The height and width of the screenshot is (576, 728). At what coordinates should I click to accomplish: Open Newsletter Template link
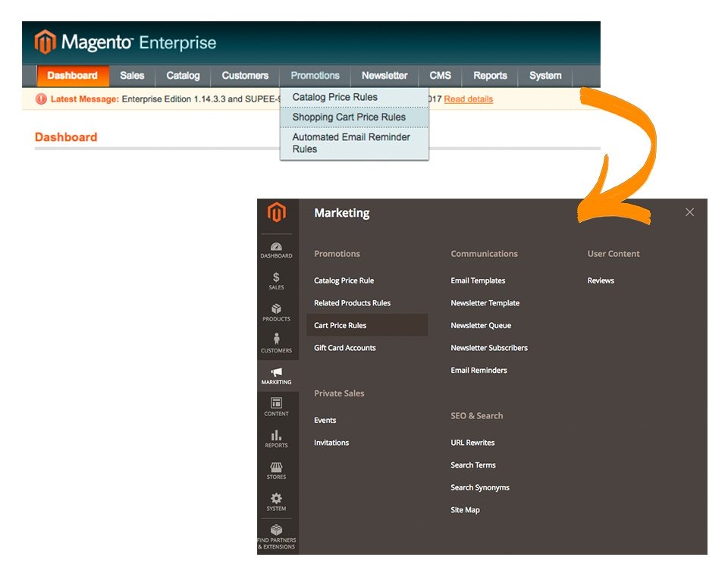pyautogui.click(x=485, y=302)
